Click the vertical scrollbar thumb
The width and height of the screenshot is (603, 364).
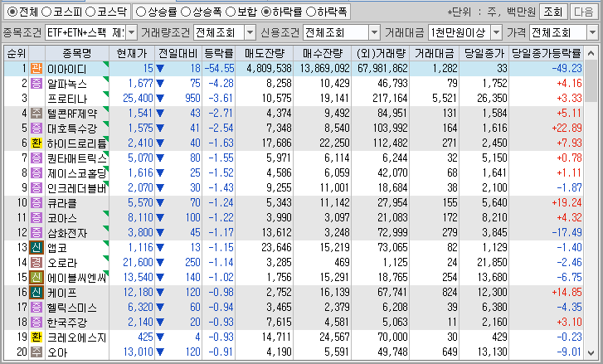591,80
